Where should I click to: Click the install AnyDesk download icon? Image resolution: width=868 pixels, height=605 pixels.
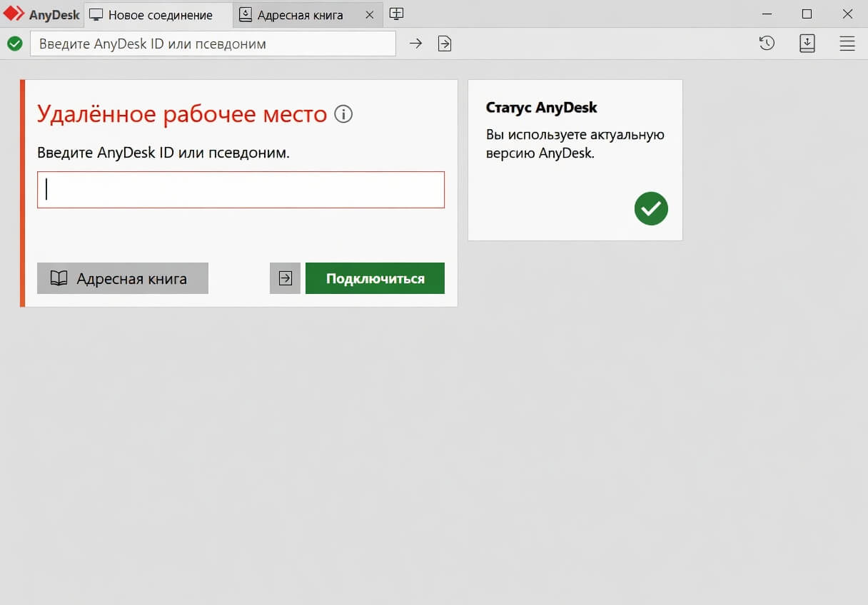coord(807,44)
